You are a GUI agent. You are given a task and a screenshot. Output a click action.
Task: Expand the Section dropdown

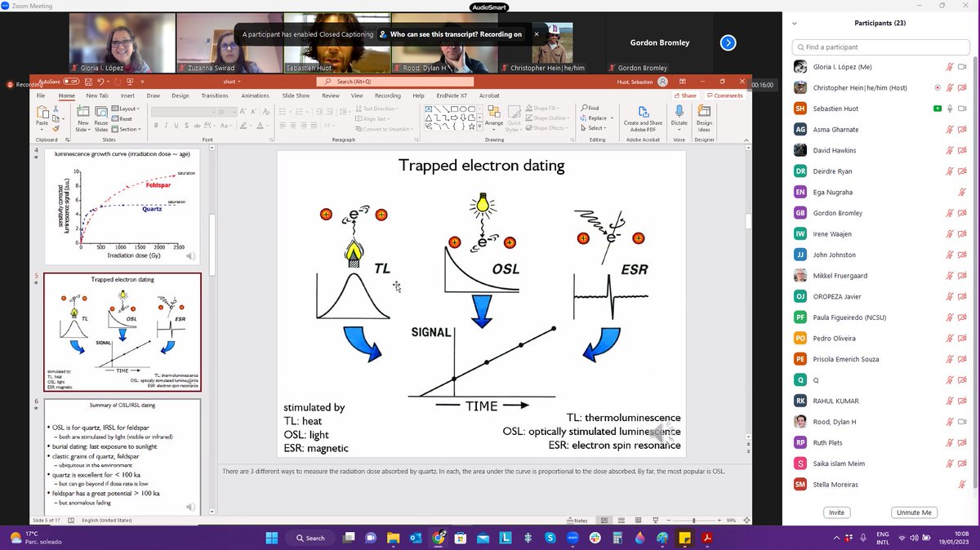pos(126,129)
